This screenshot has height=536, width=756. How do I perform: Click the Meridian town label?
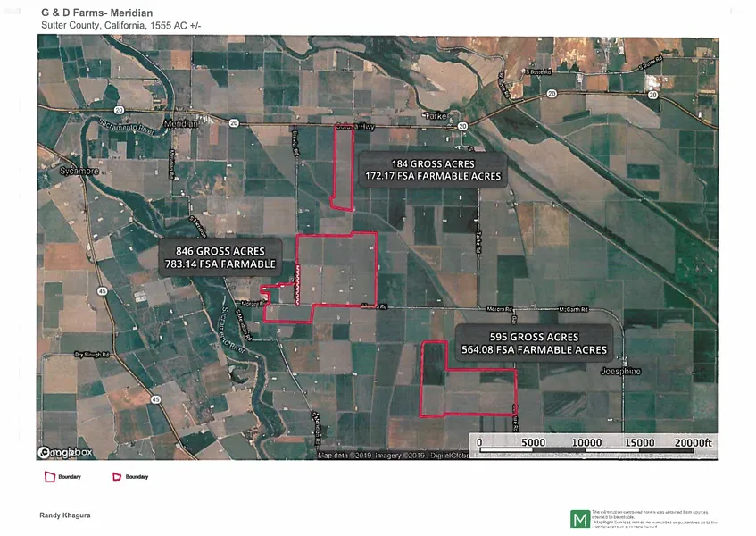(x=181, y=123)
